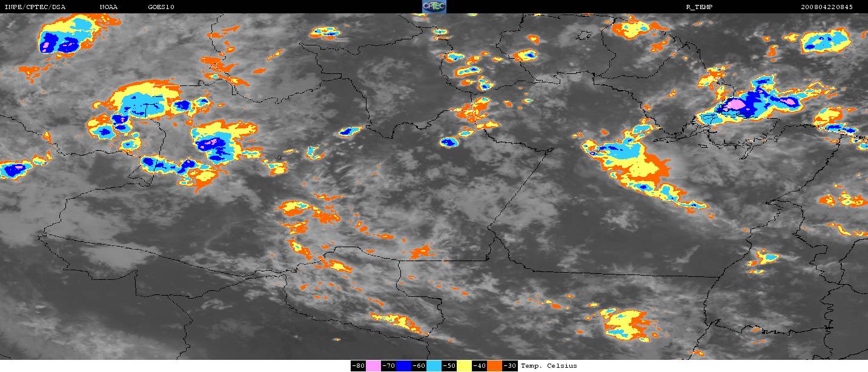Pick the light blue legend swatch

pos(434,366)
